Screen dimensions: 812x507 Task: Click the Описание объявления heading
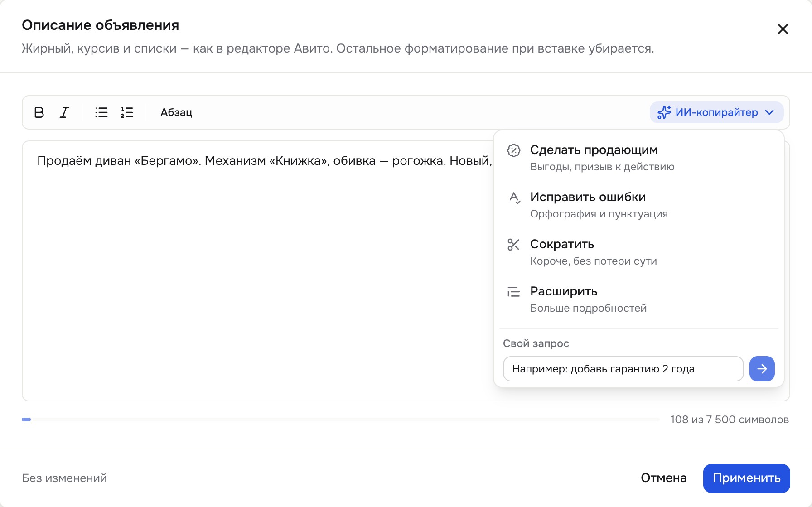[x=100, y=25]
